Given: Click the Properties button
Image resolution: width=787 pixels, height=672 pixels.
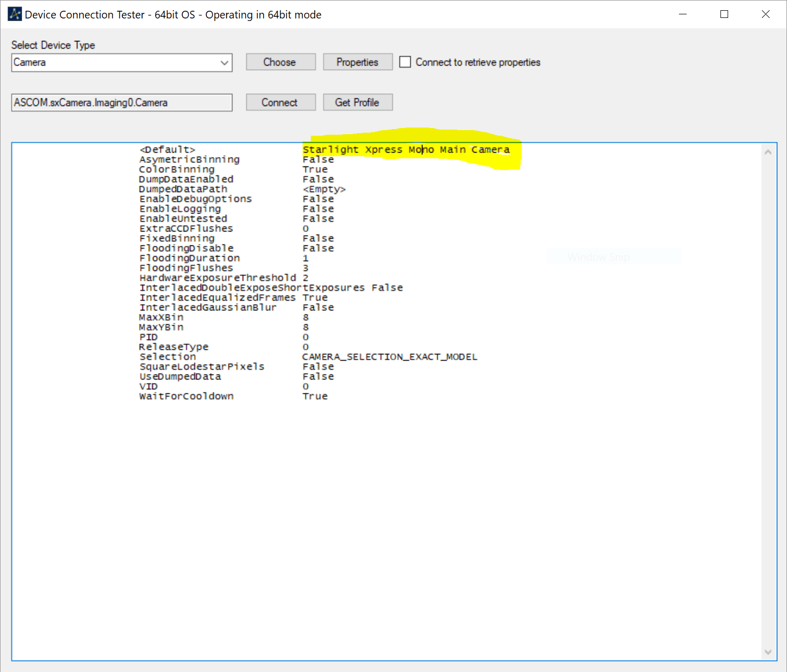Looking at the screenshot, I should click(x=357, y=62).
